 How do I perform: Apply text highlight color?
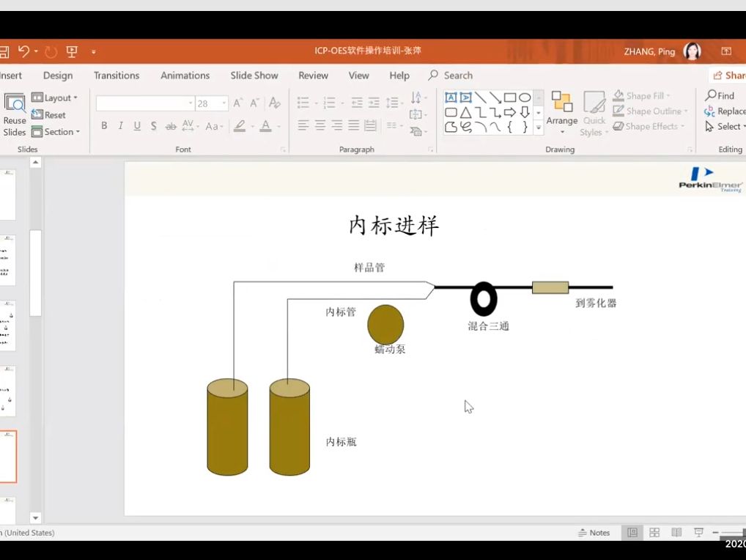coord(240,126)
